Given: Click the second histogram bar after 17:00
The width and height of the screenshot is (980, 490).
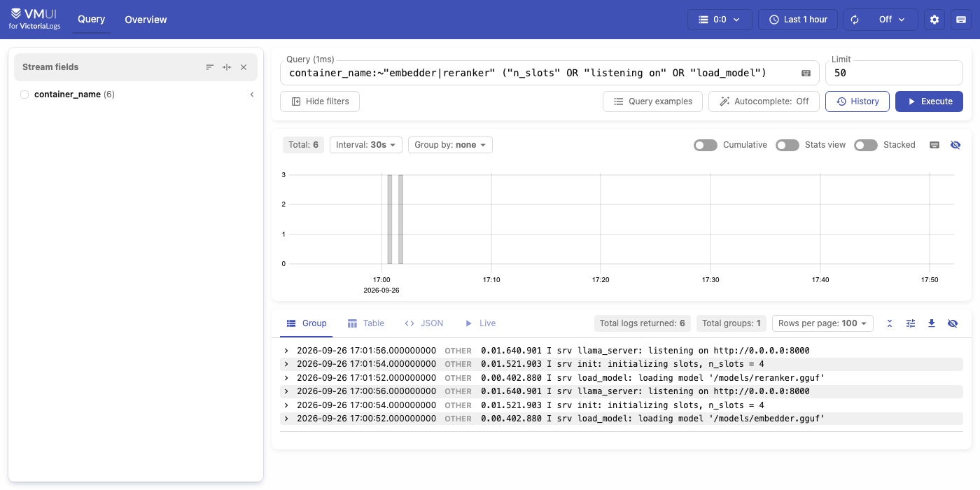Looking at the screenshot, I should click(x=400, y=219).
